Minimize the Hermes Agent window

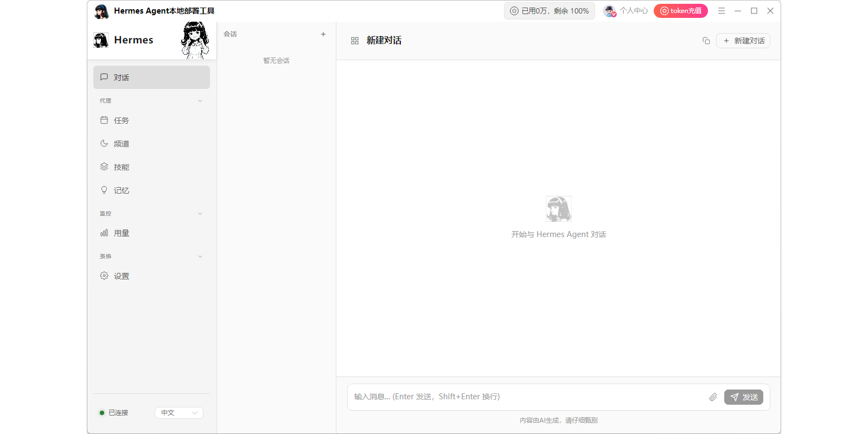coord(738,11)
